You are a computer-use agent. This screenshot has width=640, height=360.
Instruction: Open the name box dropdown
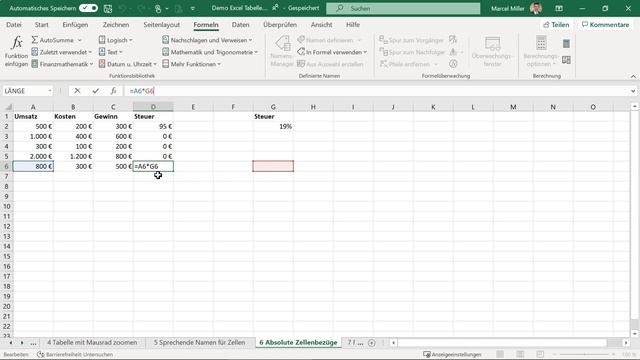point(50,91)
